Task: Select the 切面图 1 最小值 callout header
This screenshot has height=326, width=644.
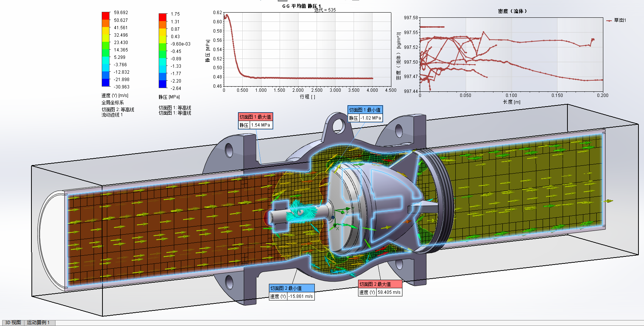Action: click(365, 110)
